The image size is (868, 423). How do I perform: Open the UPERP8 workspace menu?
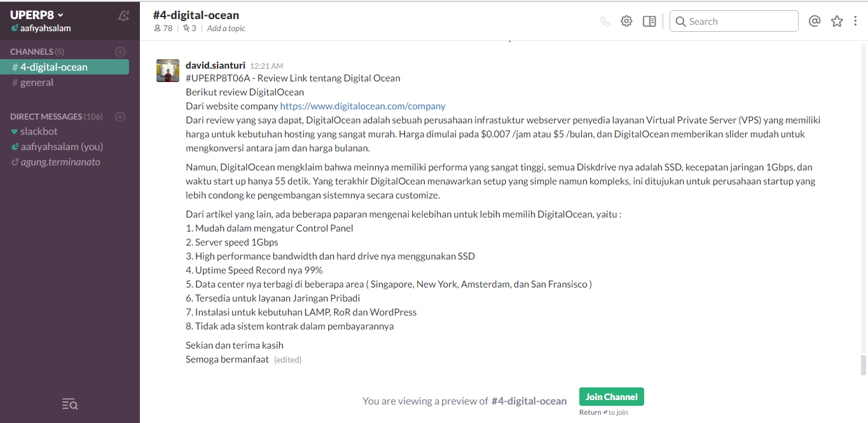coord(37,15)
